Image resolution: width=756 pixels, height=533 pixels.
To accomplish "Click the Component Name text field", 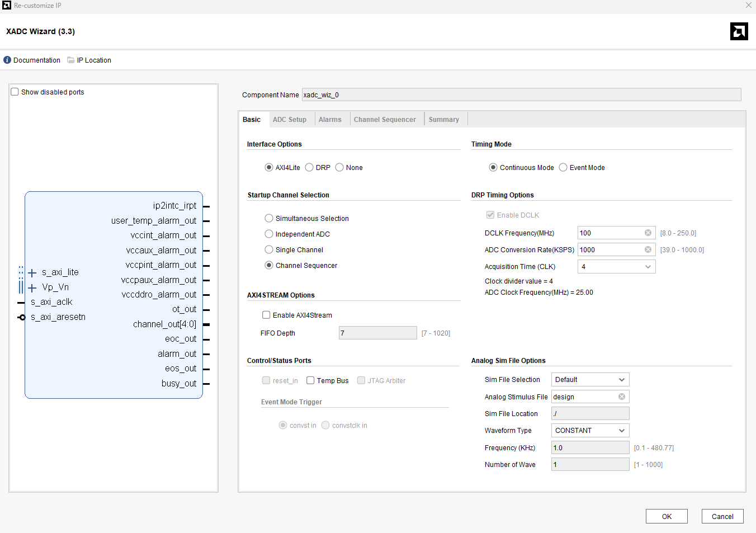I will click(521, 95).
